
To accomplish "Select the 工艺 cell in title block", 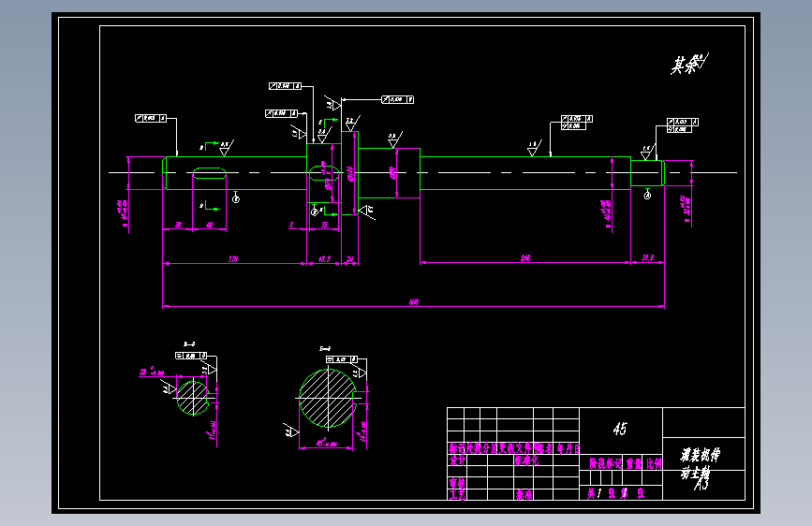I will click(x=457, y=494).
